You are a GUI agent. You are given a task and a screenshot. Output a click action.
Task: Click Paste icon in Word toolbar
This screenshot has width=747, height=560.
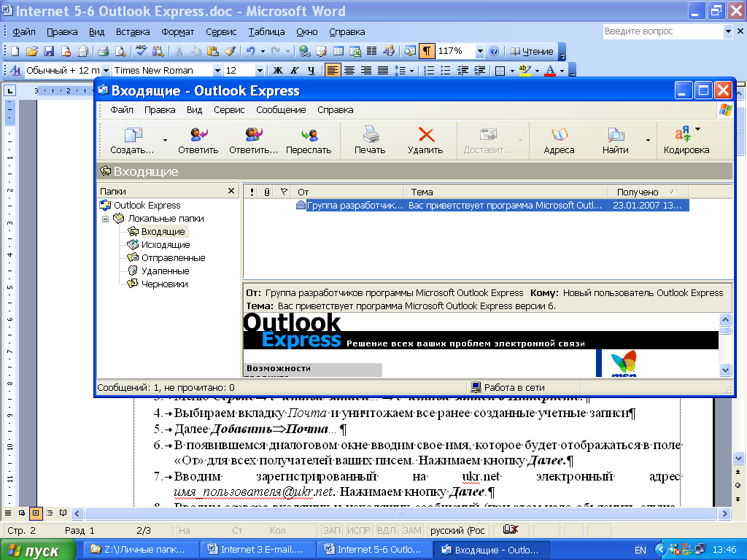[213, 51]
